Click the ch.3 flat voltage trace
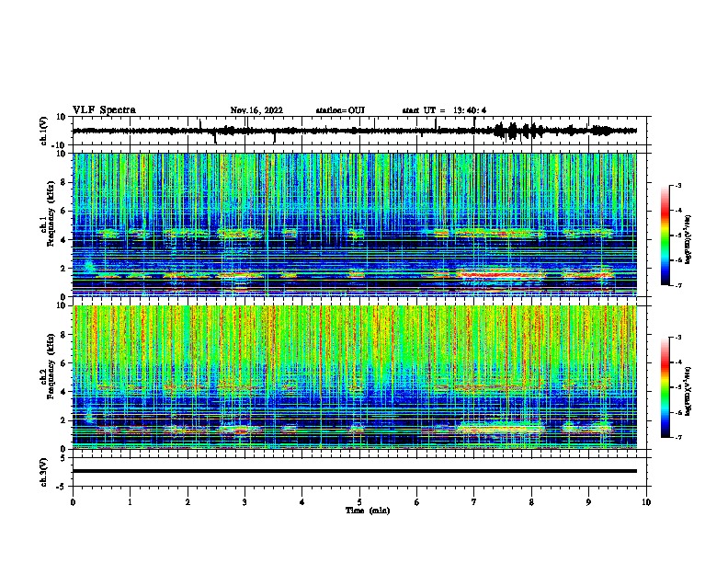 355,471
